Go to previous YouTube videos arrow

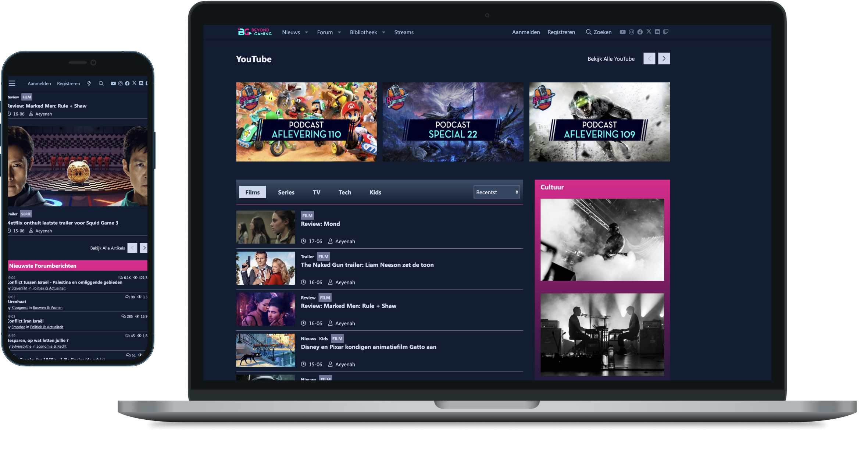649,58
